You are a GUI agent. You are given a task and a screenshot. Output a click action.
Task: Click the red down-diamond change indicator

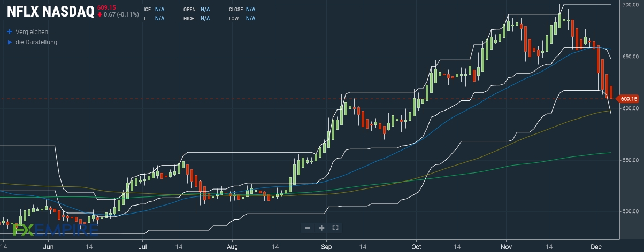point(99,14)
